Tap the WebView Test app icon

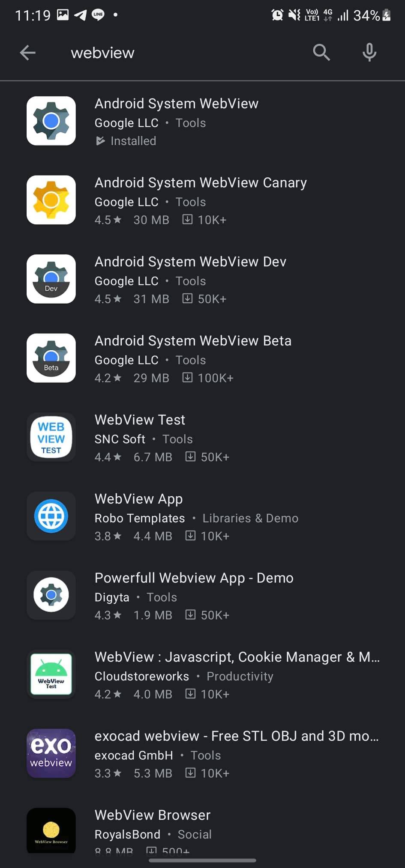51,437
